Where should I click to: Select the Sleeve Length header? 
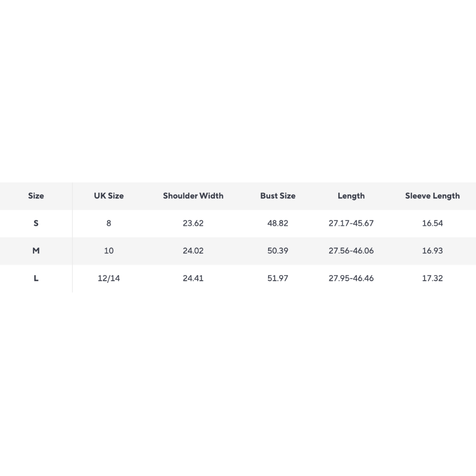432,196
